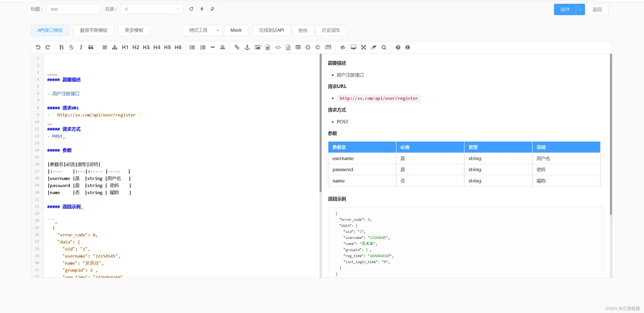Apply strikethrough formatting
644x313 pixels.
click(x=71, y=47)
